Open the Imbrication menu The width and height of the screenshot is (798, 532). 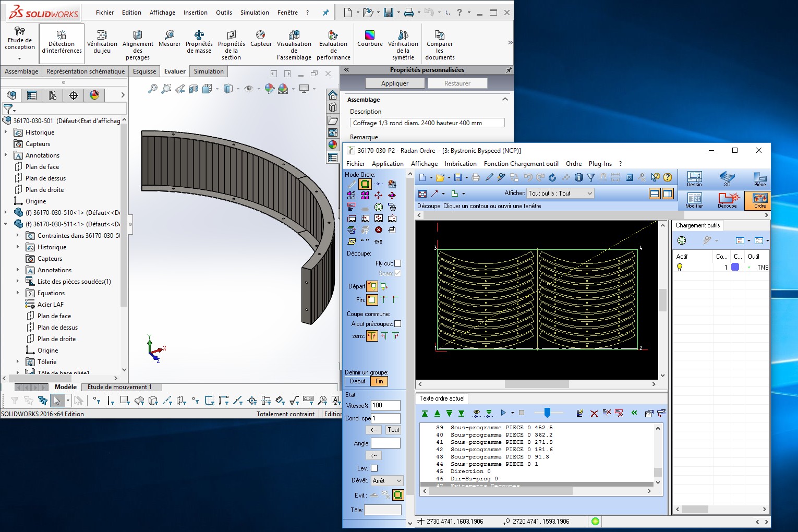pyautogui.click(x=461, y=164)
